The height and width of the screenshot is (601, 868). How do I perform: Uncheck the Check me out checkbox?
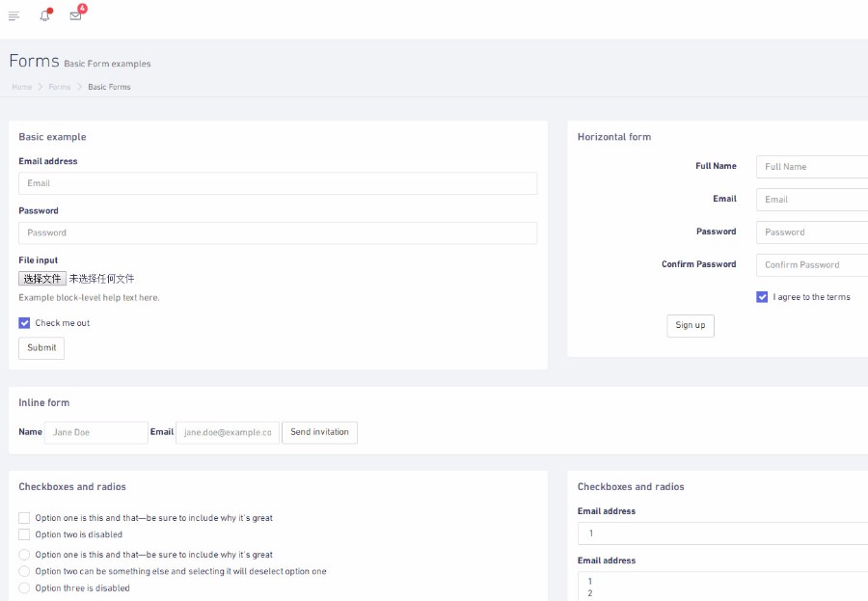pos(24,323)
